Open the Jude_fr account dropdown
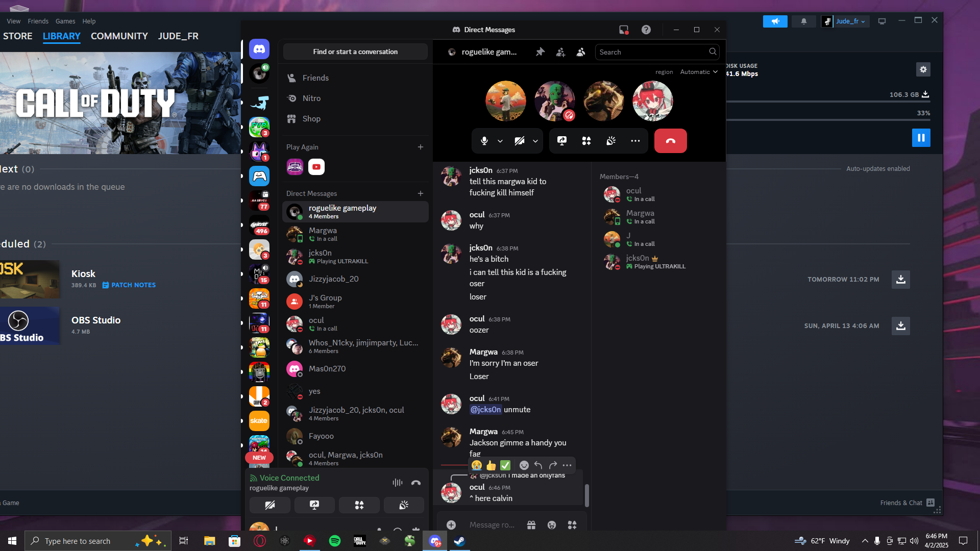The image size is (980, 551). click(850, 21)
